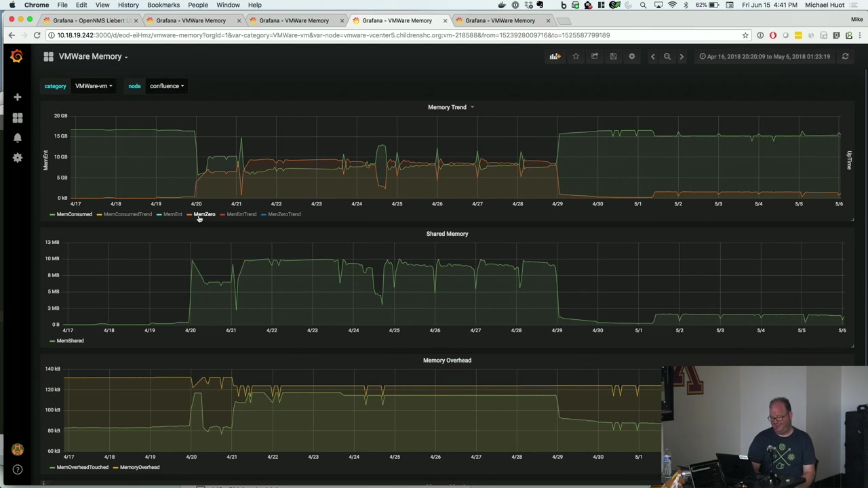868x488 pixels.
Task: Open macOS Spotlight search
Action: 643,5
